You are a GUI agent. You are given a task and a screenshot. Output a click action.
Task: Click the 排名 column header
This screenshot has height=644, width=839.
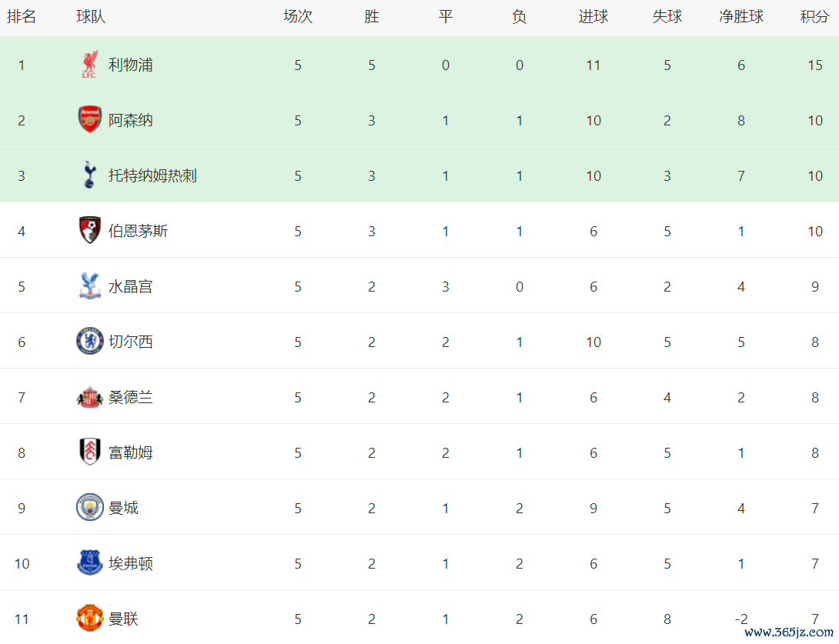[22, 17]
